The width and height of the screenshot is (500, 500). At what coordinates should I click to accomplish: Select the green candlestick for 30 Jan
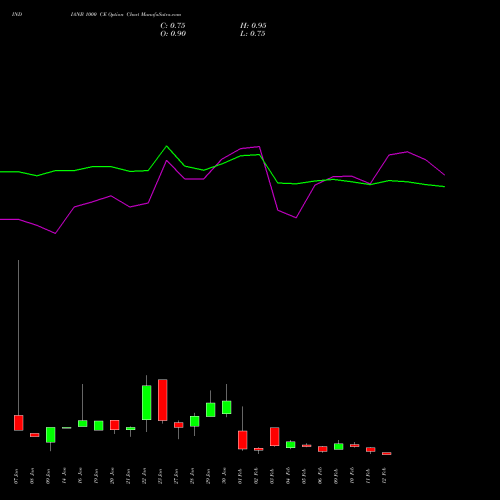227,407
